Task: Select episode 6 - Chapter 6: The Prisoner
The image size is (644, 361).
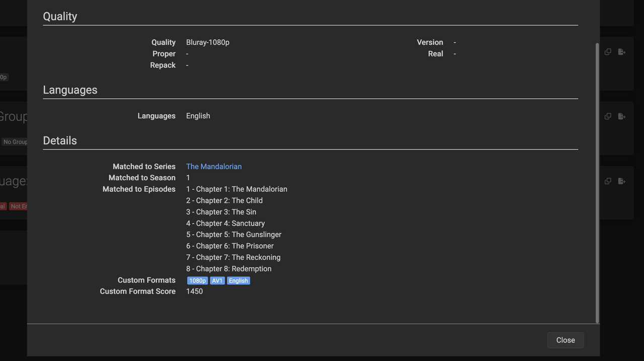Action: click(230, 246)
